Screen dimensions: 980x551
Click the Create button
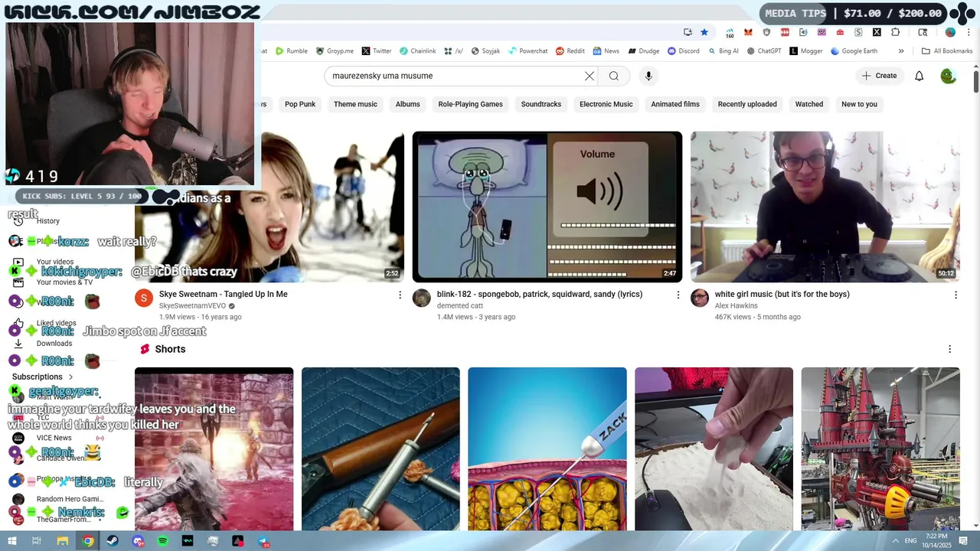tap(878, 76)
